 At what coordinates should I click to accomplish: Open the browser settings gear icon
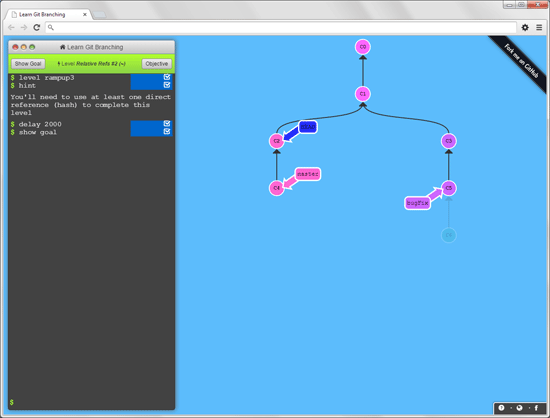pos(525,27)
